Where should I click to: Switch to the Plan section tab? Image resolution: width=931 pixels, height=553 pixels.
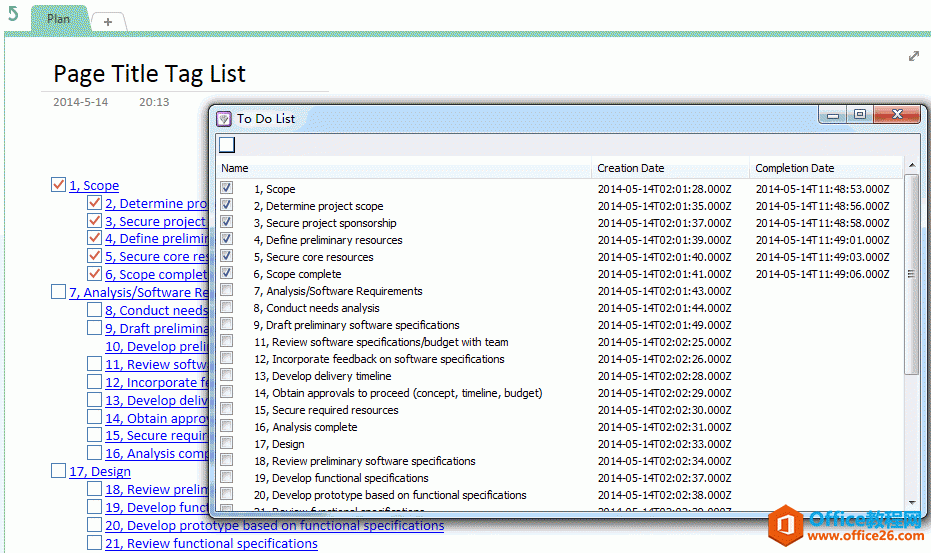58,19
